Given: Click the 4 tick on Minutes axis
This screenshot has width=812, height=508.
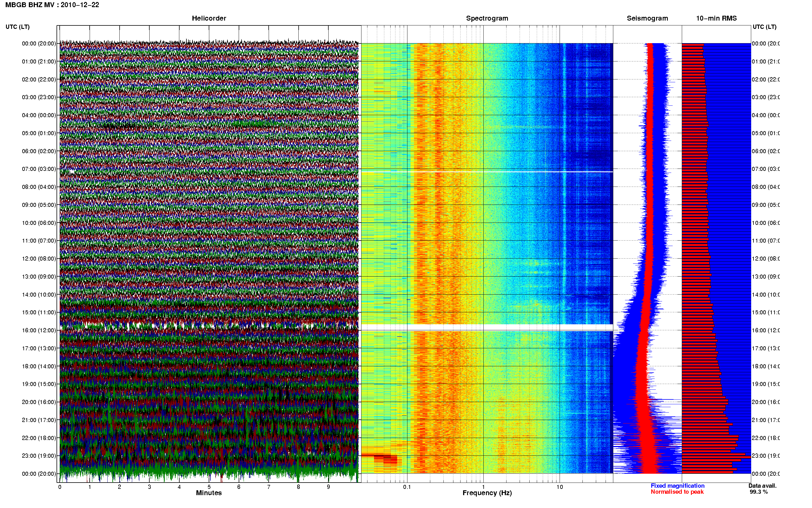Looking at the screenshot, I should pos(179,487).
